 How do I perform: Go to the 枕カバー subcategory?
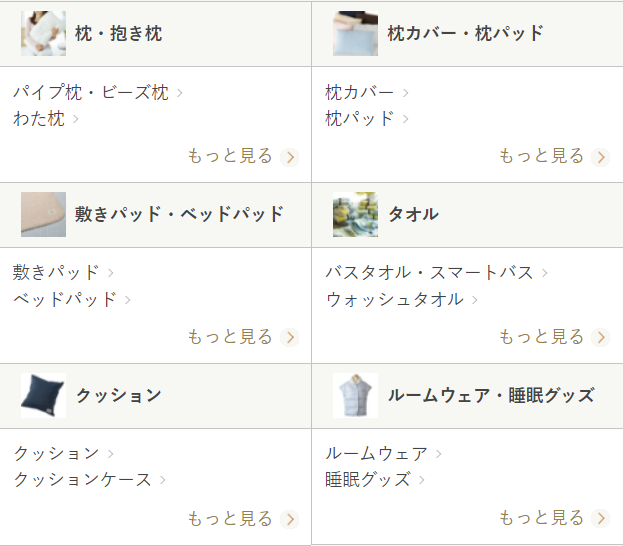(x=360, y=93)
